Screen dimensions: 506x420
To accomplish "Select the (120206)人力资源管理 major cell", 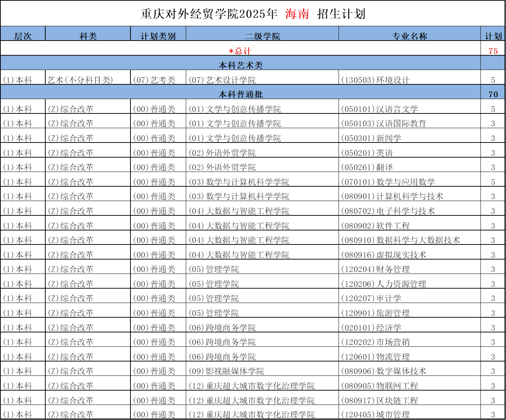I will (x=383, y=284).
